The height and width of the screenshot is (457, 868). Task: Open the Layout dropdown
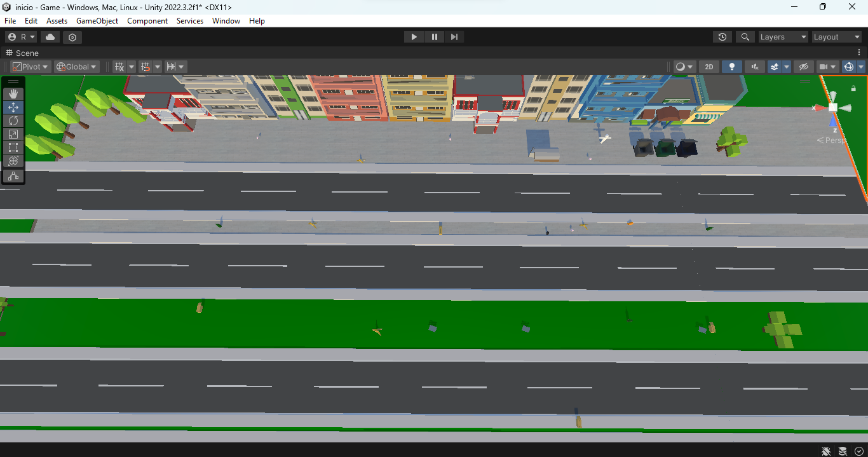click(837, 37)
